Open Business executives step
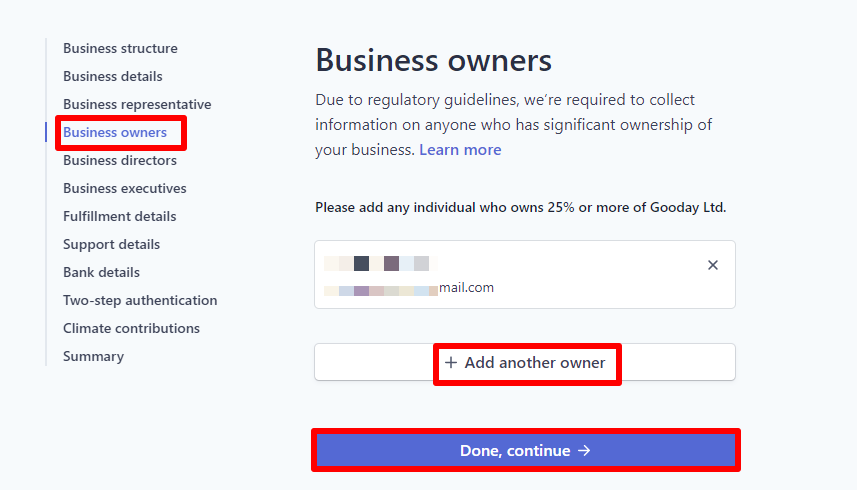Viewport: 857px width, 490px height. [x=124, y=188]
